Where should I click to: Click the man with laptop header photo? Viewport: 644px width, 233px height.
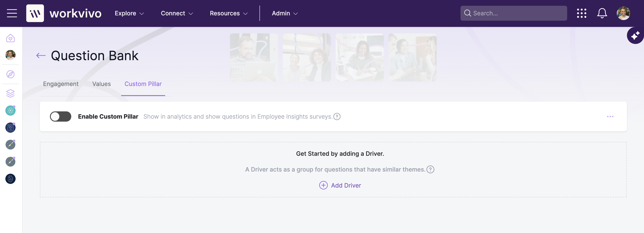[x=254, y=57]
